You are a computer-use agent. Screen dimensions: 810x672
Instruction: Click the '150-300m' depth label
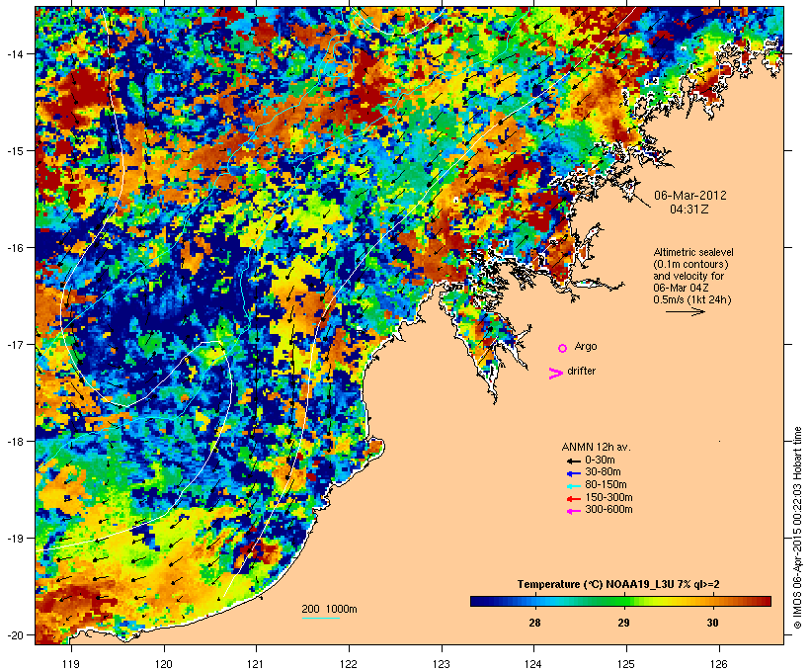pos(608,497)
